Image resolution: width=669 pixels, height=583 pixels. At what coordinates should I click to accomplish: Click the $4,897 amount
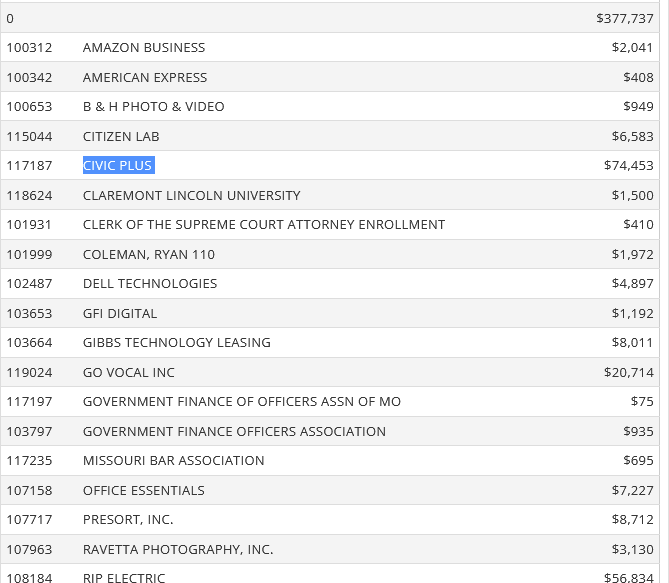pos(632,283)
